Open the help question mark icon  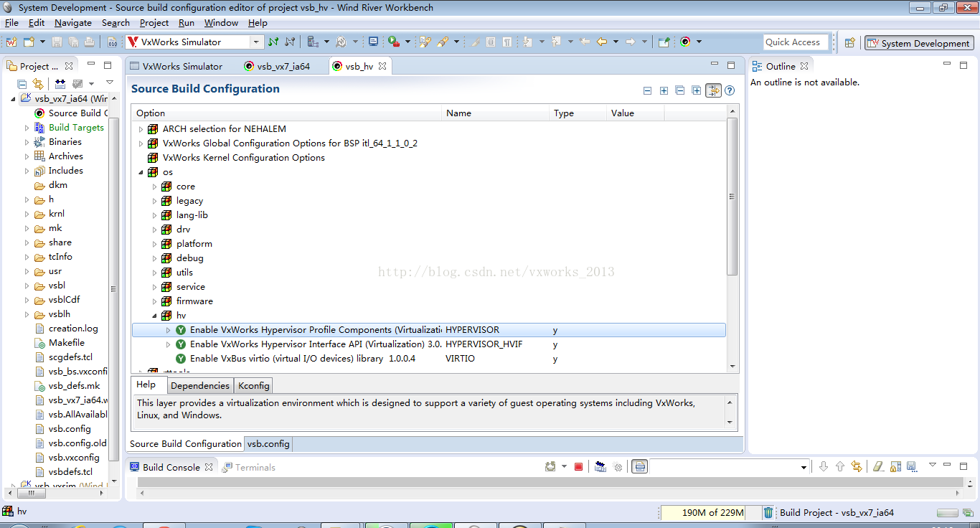[730, 91]
